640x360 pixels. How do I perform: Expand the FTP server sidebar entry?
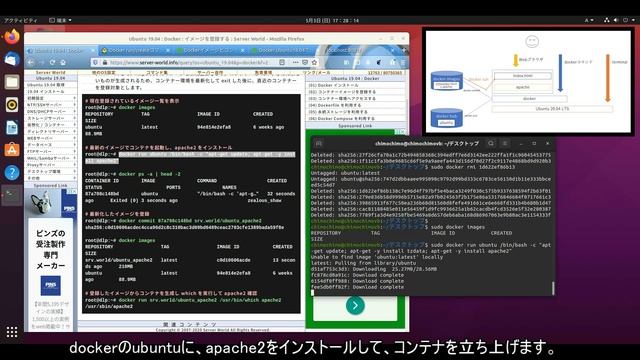(51, 151)
